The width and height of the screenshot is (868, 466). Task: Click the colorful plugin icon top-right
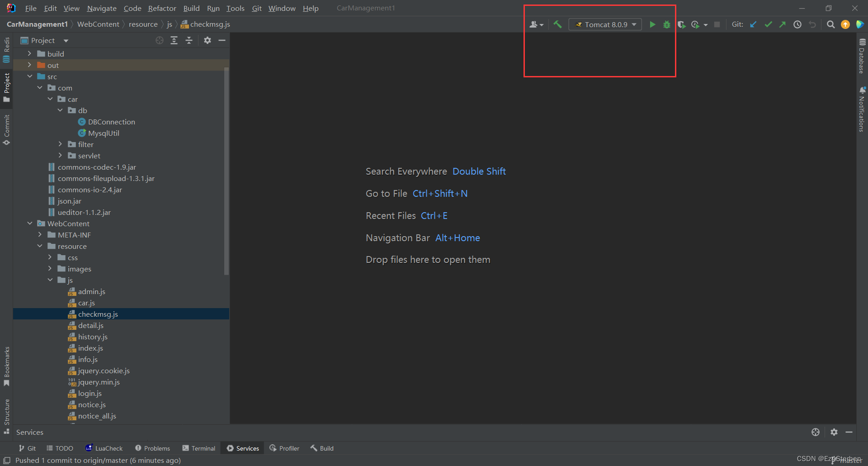(860, 24)
